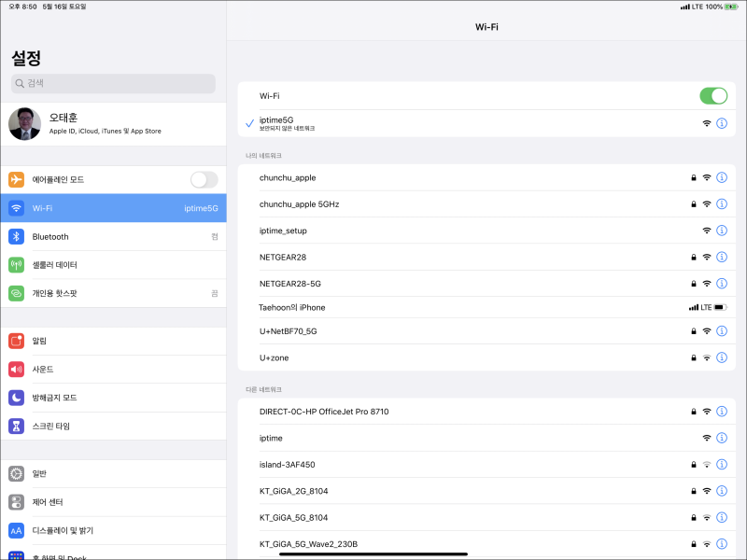Tap the info icon for iptime5G
The width and height of the screenshot is (747, 560).
tap(722, 123)
